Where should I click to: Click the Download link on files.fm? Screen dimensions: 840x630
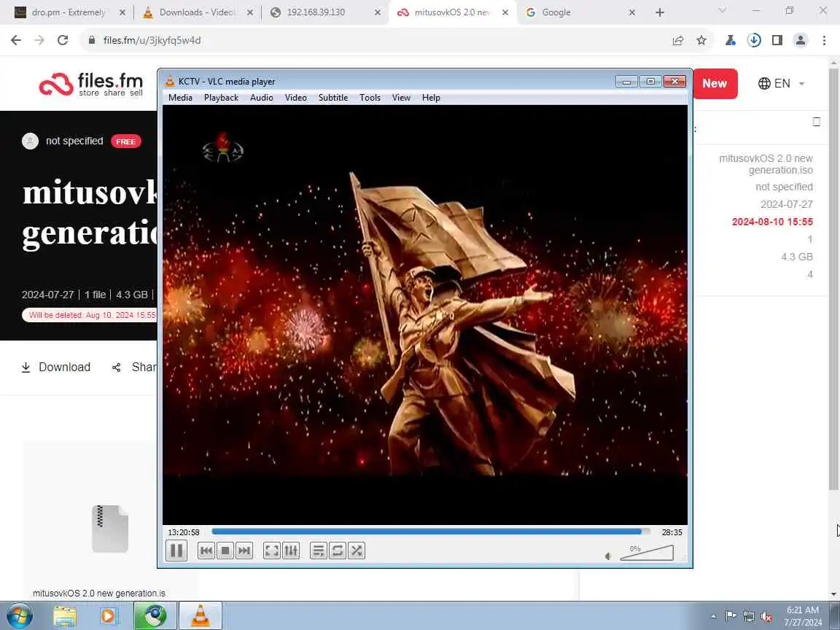(x=55, y=367)
